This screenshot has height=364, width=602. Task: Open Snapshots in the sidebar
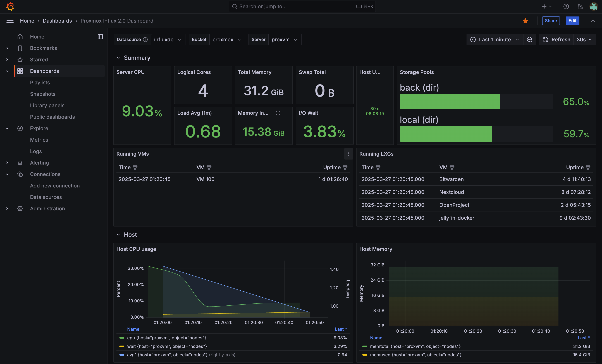pos(43,94)
